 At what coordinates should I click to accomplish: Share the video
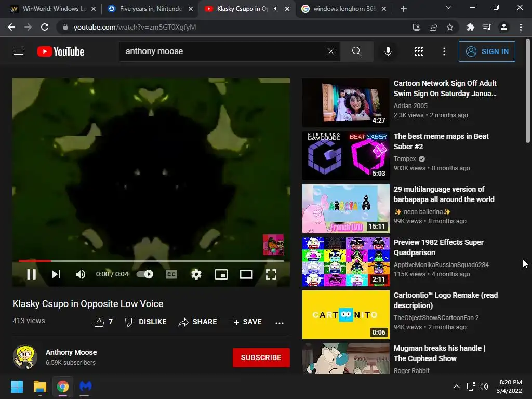[x=197, y=322]
